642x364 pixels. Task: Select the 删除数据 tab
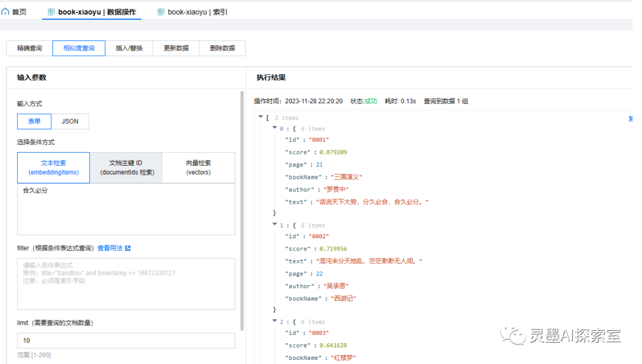pos(222,48)
